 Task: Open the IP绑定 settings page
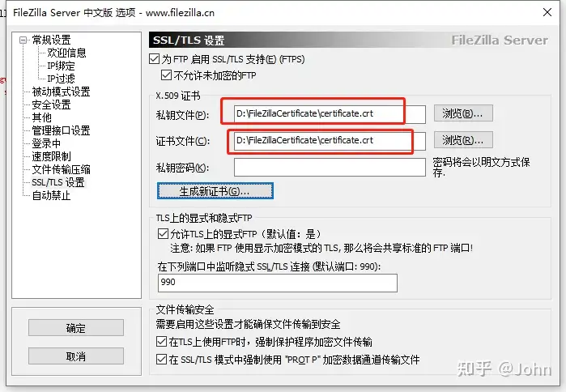(x=61, y=66)
